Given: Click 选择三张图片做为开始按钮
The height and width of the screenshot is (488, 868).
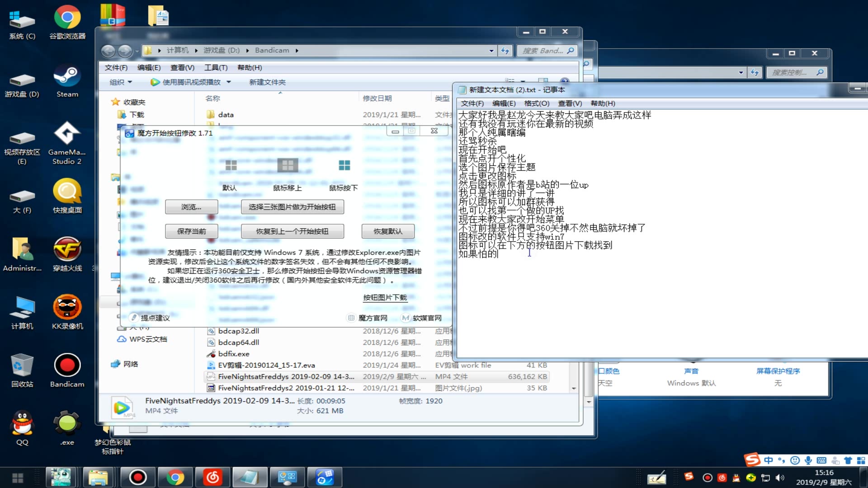Looking at the screenshot, I should (292, 207).
